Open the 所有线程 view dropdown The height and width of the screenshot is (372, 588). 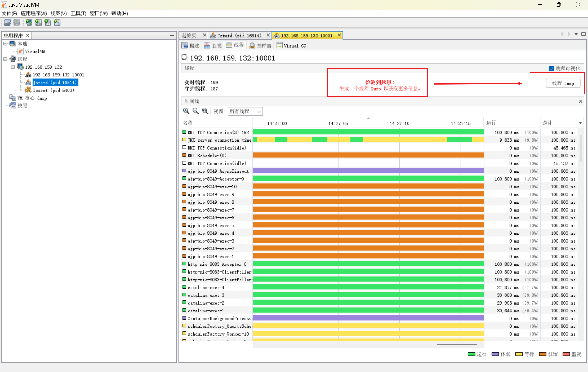click(245, 111)
